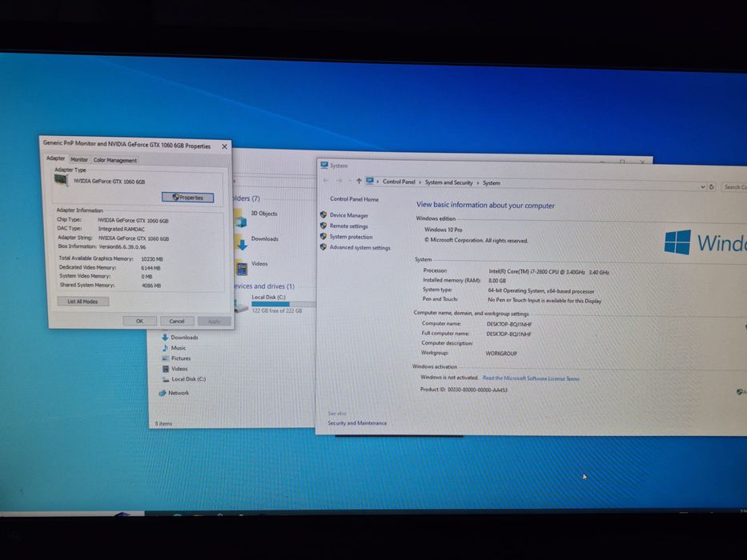Open Remote settings link
This screenshot has width=747, height=560.
click(349, 226)
